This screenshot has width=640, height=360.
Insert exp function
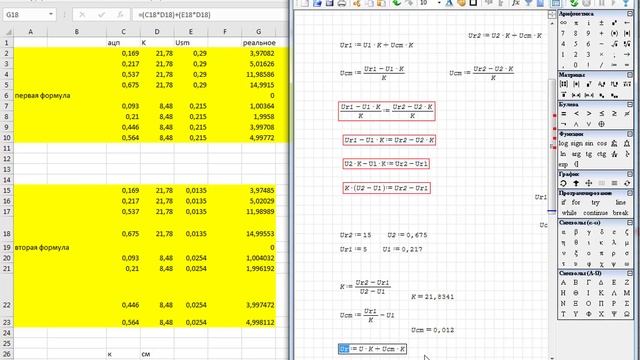563,164
